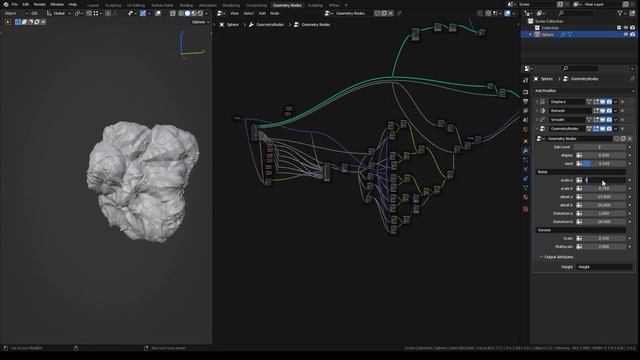640x360 pixels.
Task: Switch to the Layout workspace tab
Action: coord(93,5)
